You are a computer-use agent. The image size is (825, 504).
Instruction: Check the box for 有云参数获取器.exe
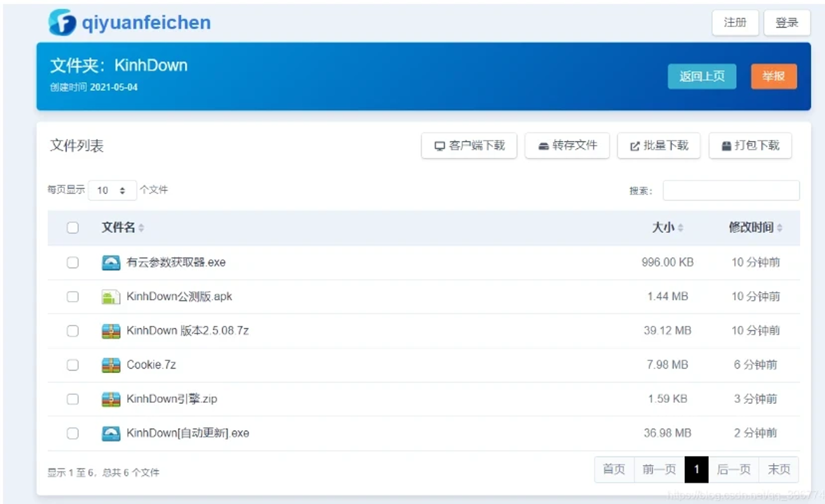[73, 263]
